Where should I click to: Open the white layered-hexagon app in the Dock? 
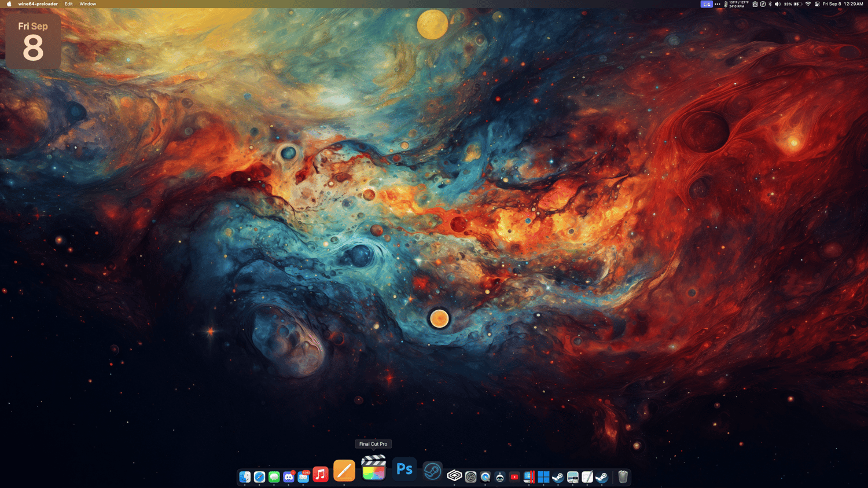pyautogui.click(x=455, y=476)
